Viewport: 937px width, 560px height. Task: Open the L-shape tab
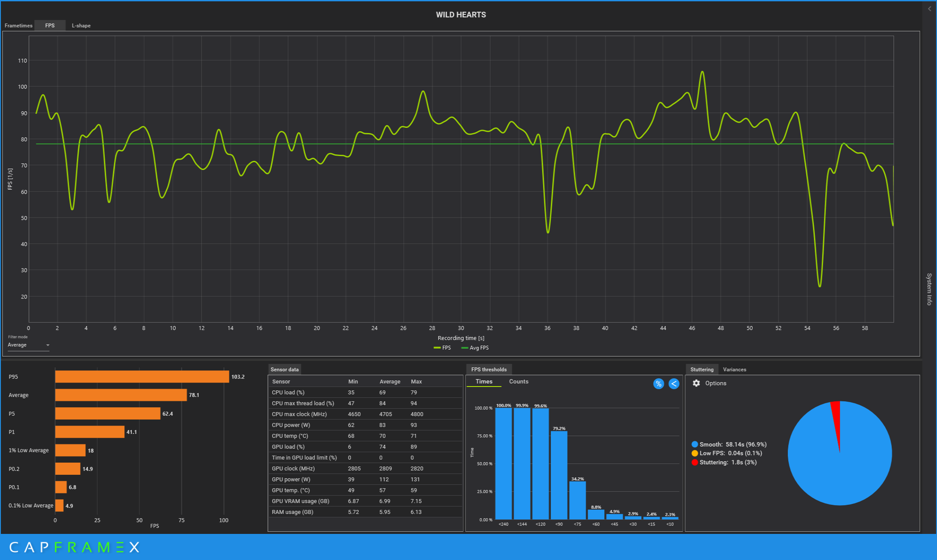[x=81, y=26]
